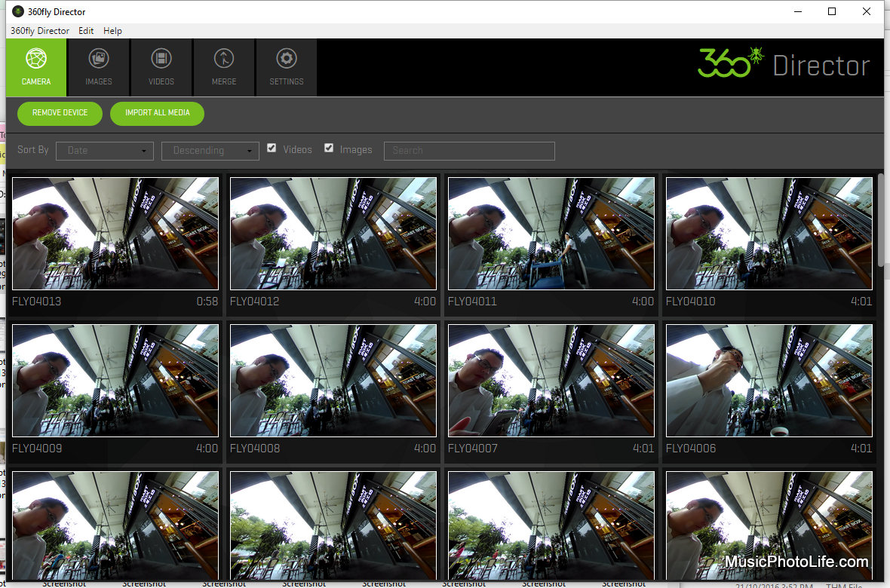This screenshot has height=588, width=890.
Task: Open the Videos tab
Action: click(x=161, y=68)
